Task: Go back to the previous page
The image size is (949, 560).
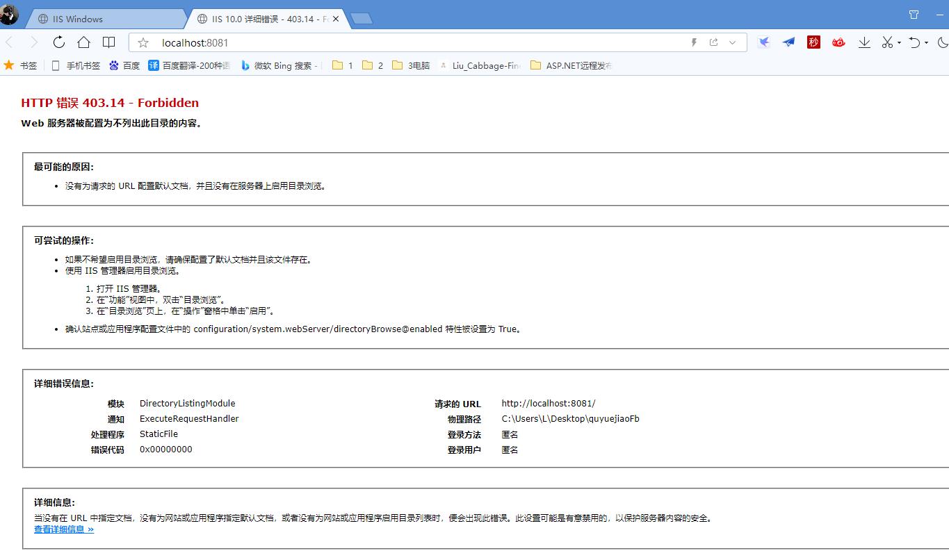Action: 10,42
